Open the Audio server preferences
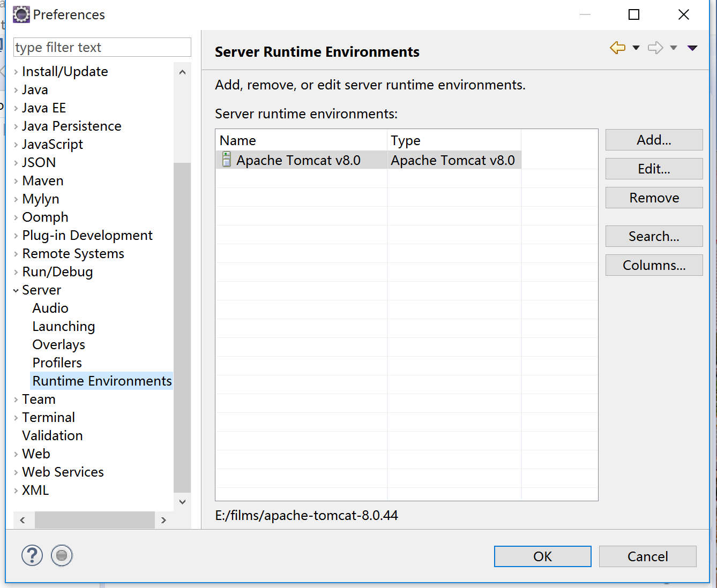The image size is (717, 588). click(50, 308)
